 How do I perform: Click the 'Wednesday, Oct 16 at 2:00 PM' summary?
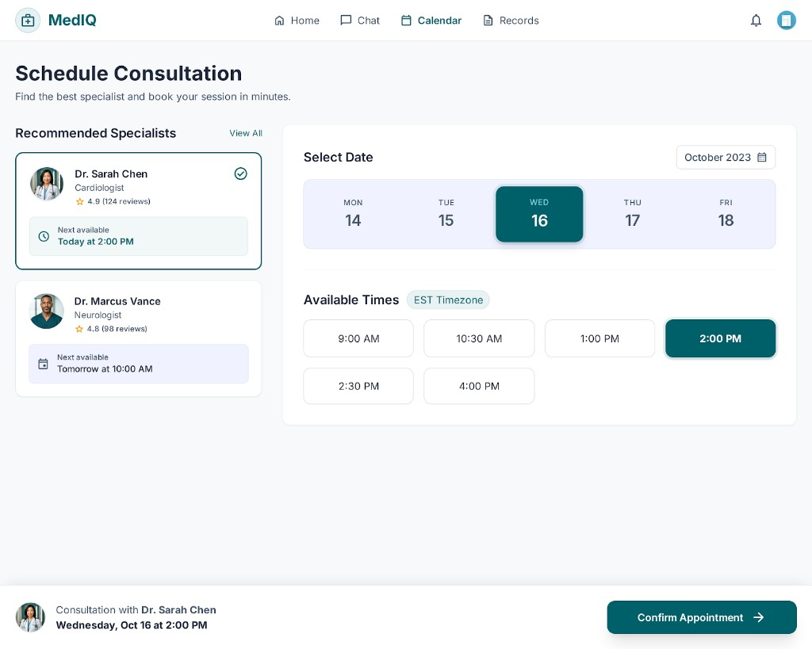click(132, 624)
